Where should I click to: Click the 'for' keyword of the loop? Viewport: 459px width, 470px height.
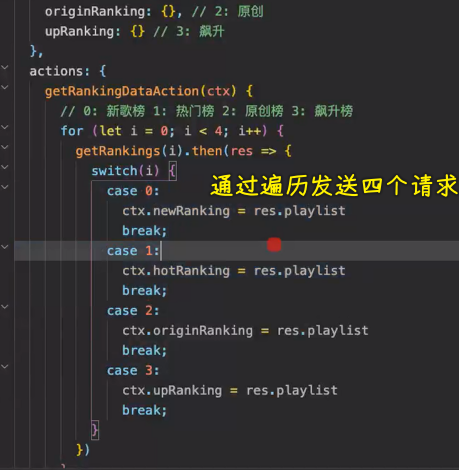(72, 131)
